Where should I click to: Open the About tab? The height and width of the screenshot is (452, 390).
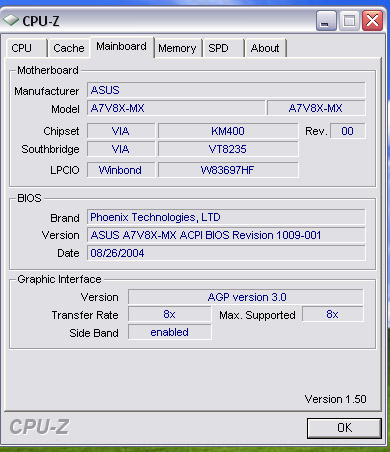[266, 48]
